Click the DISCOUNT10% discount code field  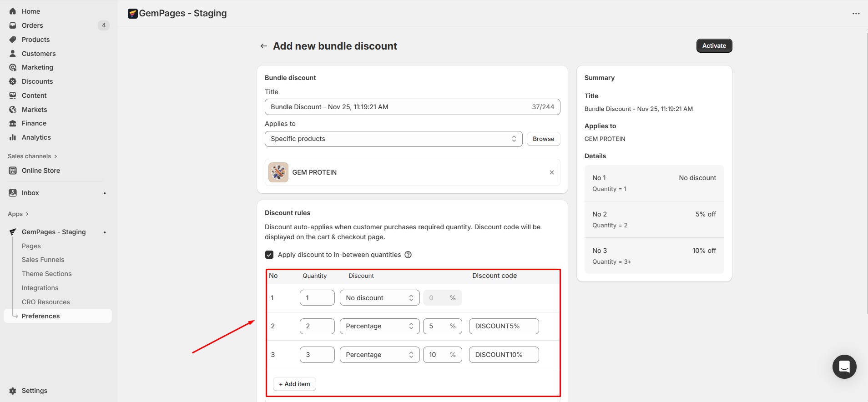click(x=504, y=355)
